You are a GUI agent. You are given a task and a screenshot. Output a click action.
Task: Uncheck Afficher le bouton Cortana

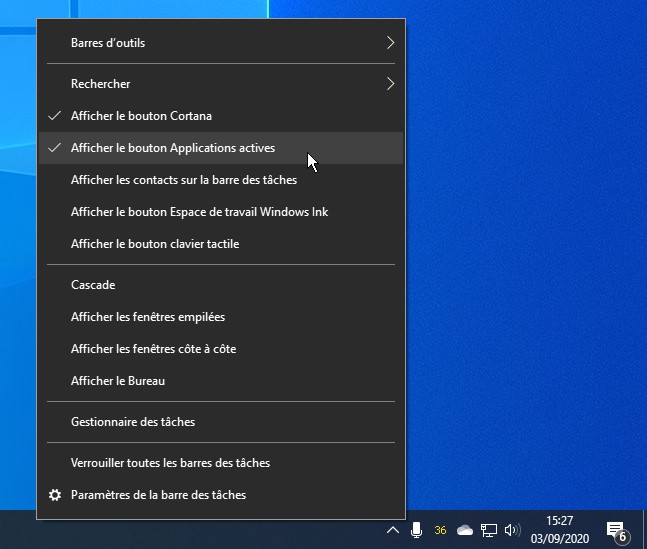click(141, 116)
